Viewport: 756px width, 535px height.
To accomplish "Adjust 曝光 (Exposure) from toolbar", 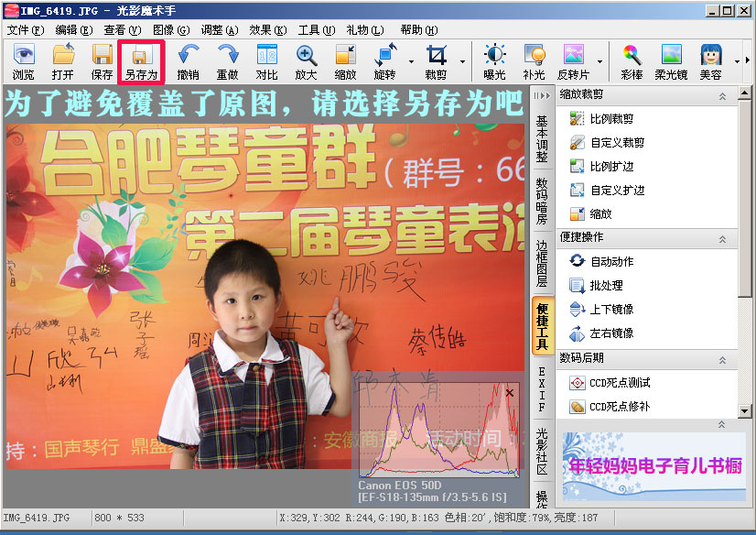I will 494,61.
